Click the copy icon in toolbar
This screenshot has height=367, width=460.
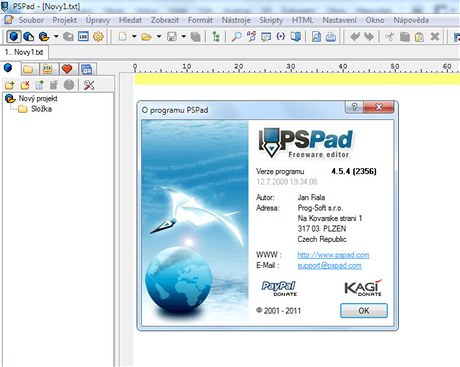click(405, 36)
